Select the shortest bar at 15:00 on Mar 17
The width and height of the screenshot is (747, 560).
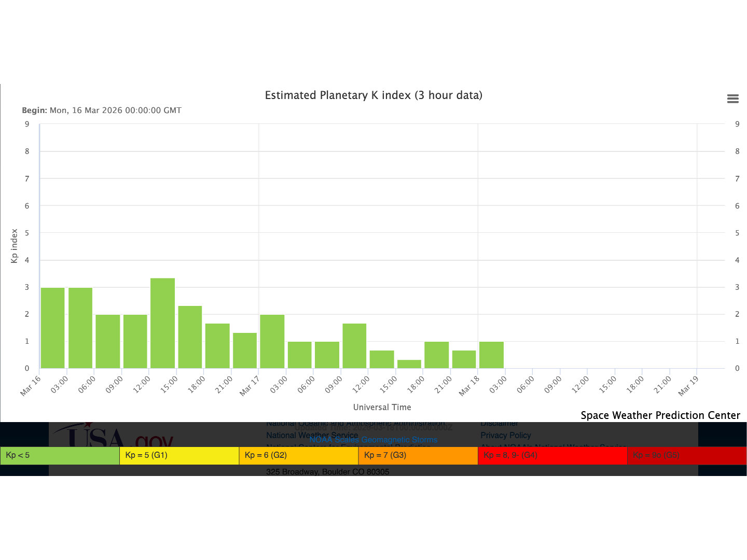coord(409,364)
